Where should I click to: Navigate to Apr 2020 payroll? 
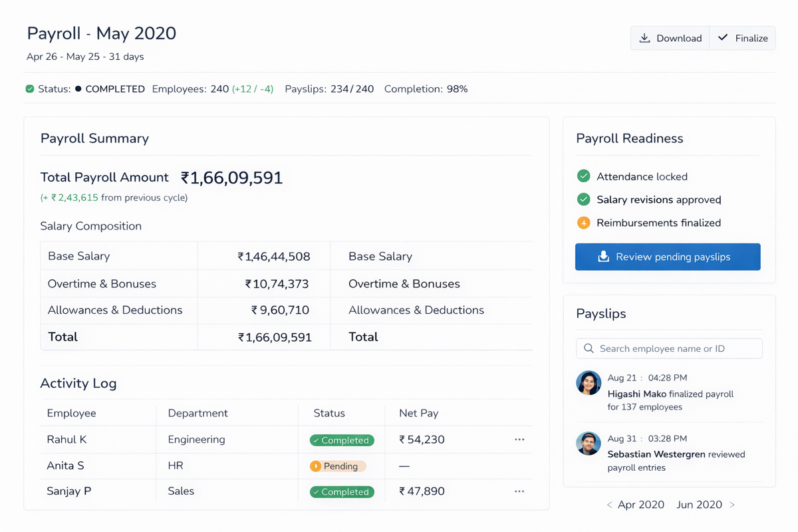(x=640, y=505)
